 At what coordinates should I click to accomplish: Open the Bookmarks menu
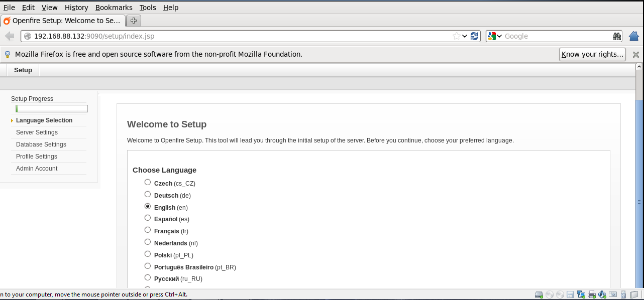[114, 8]
